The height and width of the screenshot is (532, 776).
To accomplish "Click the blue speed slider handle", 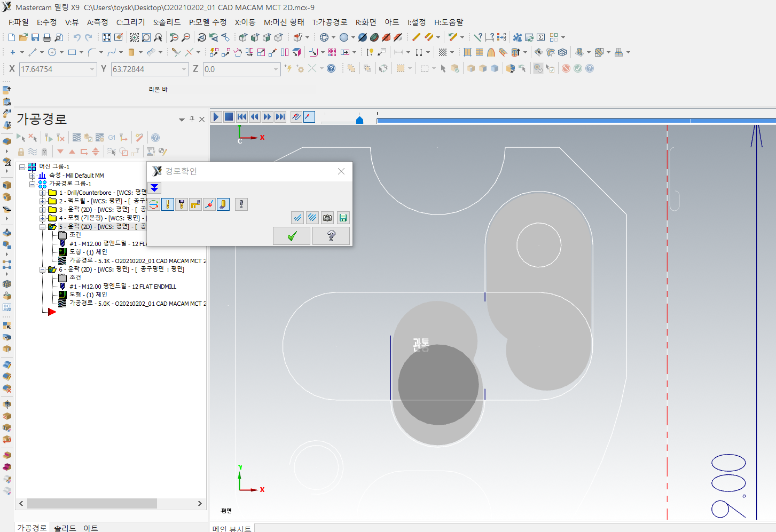I will pyautogui.click(x=359, y=120).
